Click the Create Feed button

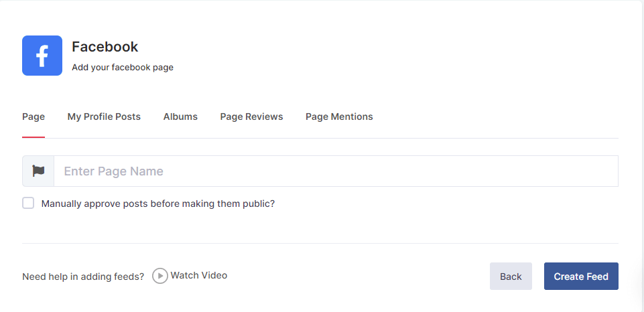point(581,277)
